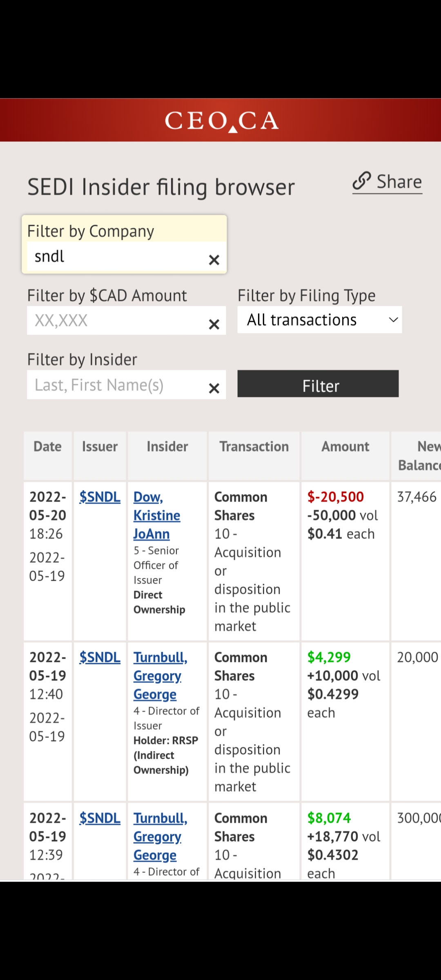441x980 pixels.
Task: Click the Amount column header
Action: click(345, 447)
